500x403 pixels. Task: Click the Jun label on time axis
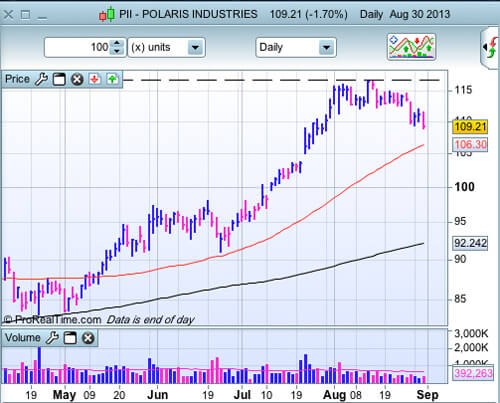(157, 395)
